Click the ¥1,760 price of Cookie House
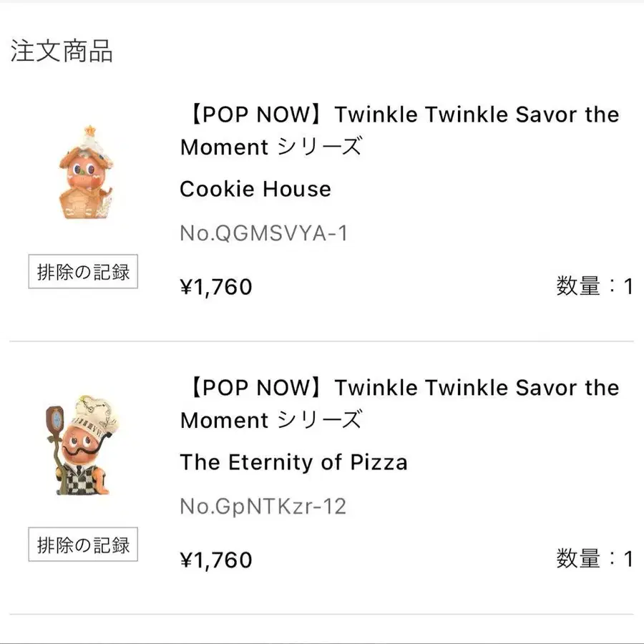 (216, 287)
